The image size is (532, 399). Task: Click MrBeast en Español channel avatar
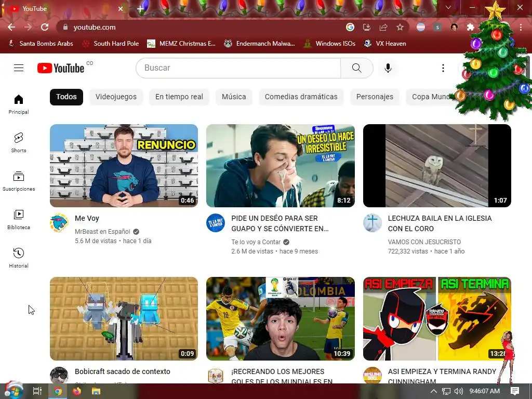[x=59, y=223]
